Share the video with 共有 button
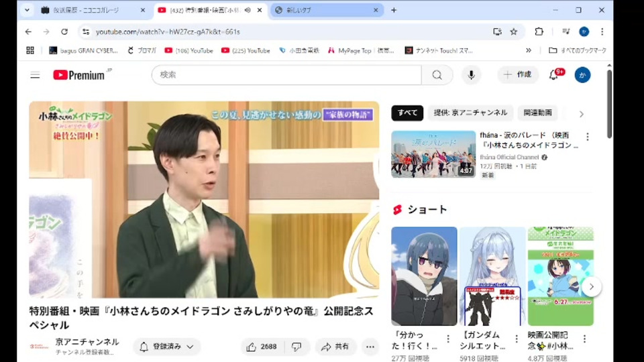The width and height of the screenshot is (644, 362). (335, 347)
